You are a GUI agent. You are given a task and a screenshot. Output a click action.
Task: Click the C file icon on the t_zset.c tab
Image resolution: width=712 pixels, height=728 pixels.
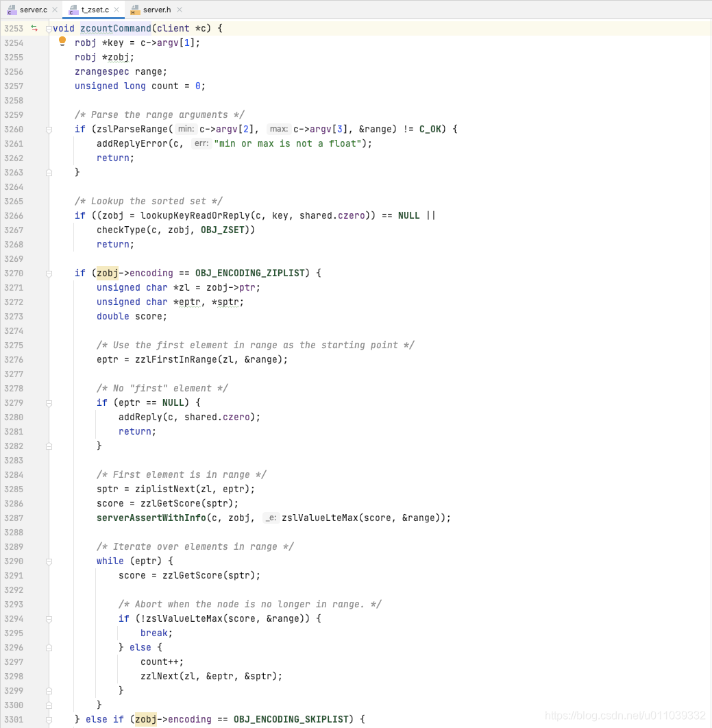click(x=73, y=10)
